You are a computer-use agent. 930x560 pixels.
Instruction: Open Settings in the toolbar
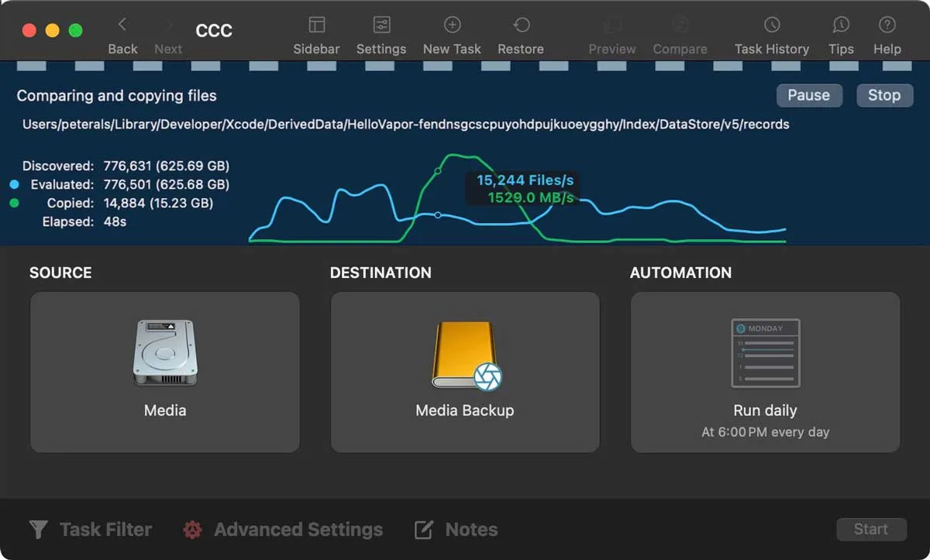coord(381,36)
